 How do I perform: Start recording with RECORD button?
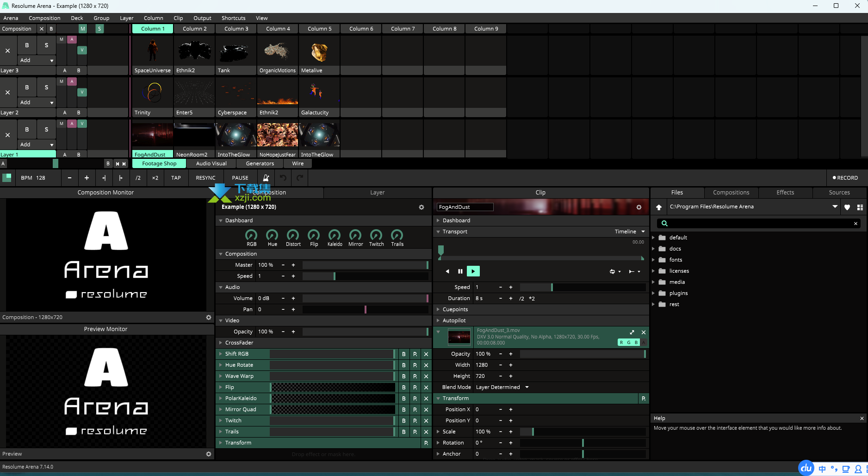click(845, 178)
